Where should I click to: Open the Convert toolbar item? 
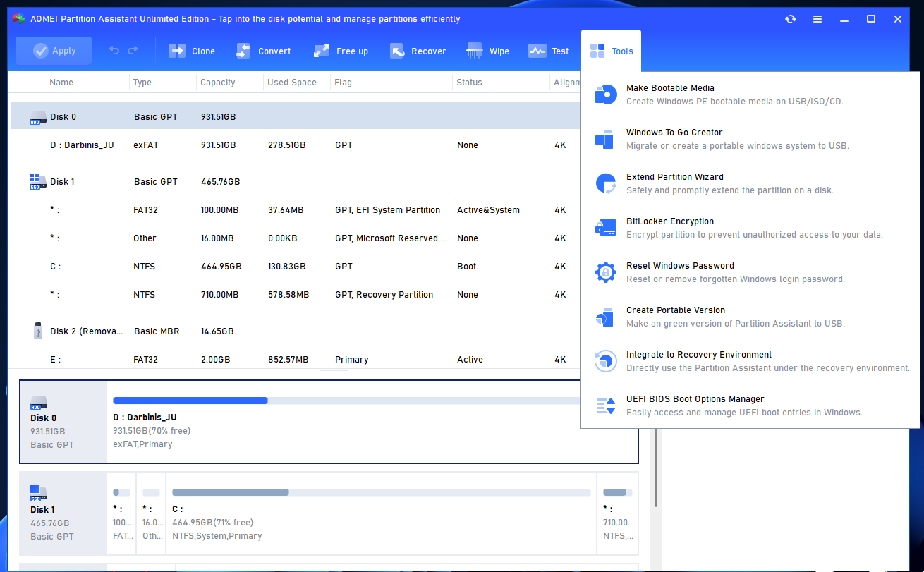[263, 51]
